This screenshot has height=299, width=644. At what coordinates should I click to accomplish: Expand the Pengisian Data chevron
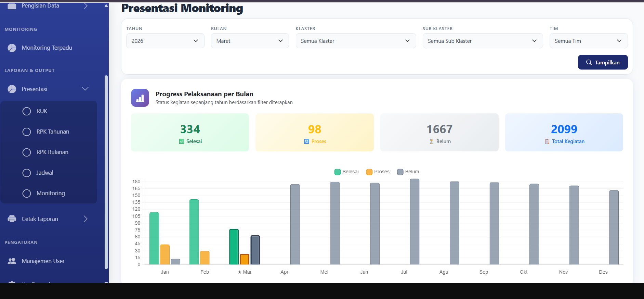[86, 6]
